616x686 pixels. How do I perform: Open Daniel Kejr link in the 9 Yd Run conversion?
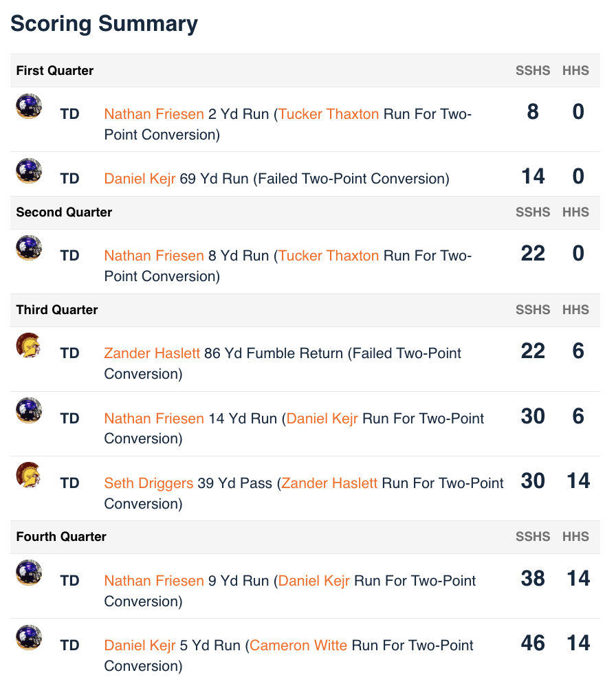point(314,581)
